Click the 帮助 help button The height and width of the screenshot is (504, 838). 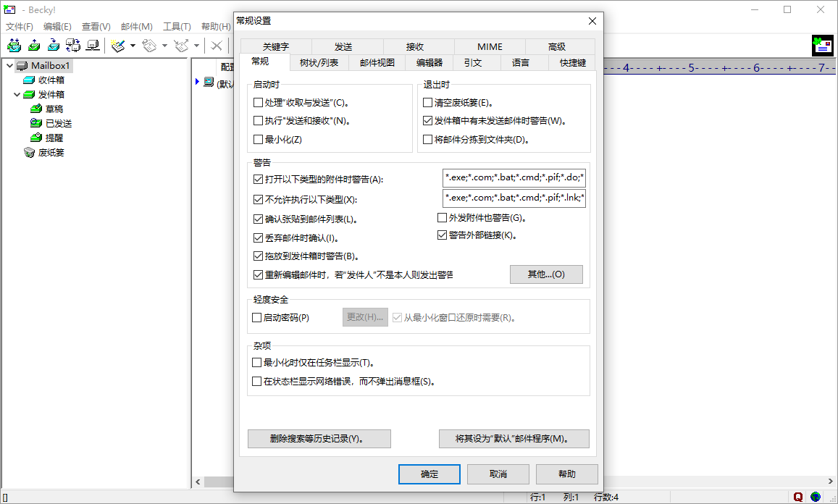click(567, 474)
